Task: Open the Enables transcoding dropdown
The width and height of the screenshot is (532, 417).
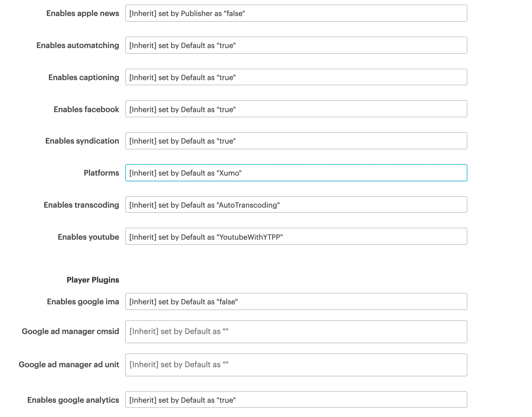Action: point(296,204)
